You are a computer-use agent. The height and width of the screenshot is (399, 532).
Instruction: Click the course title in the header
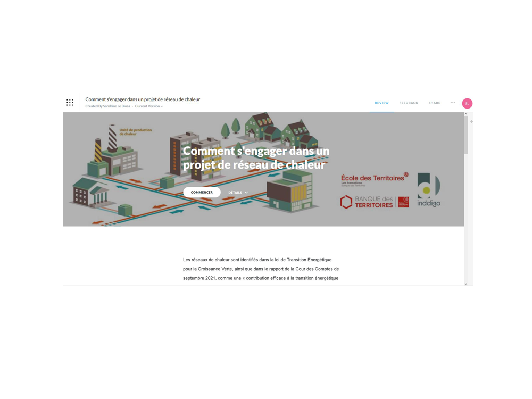143,99
